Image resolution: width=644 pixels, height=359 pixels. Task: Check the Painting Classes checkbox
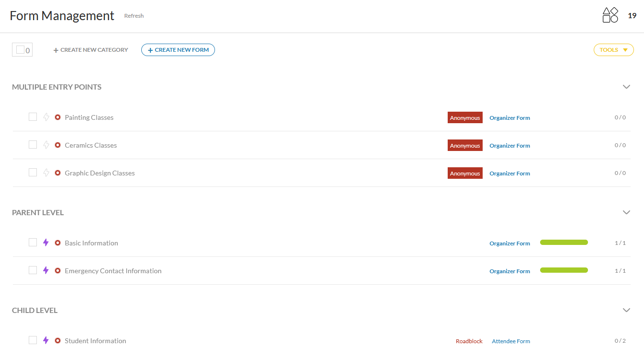[x=33, y=116]
